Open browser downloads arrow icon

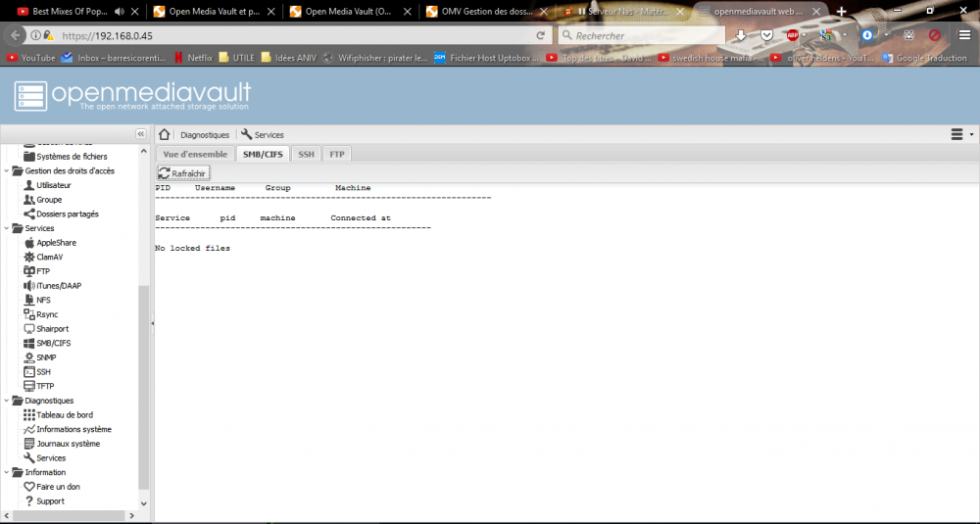[x=741, y=35]
